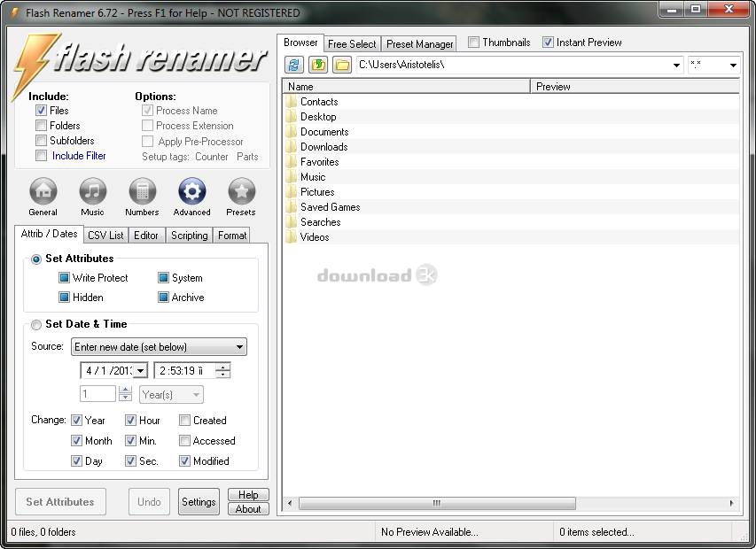The height and width of the screenshot is (549, 756).
Task: Click the time input field
Action: 185,371
